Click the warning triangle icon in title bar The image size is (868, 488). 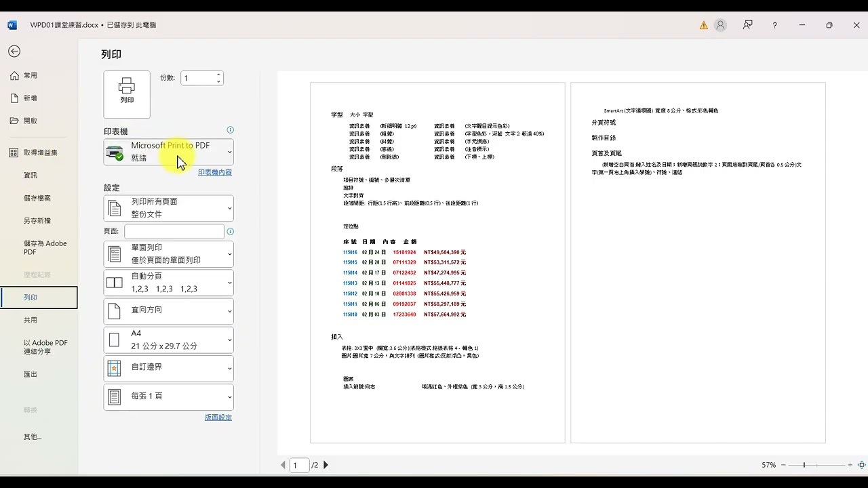tap(703, 25)
